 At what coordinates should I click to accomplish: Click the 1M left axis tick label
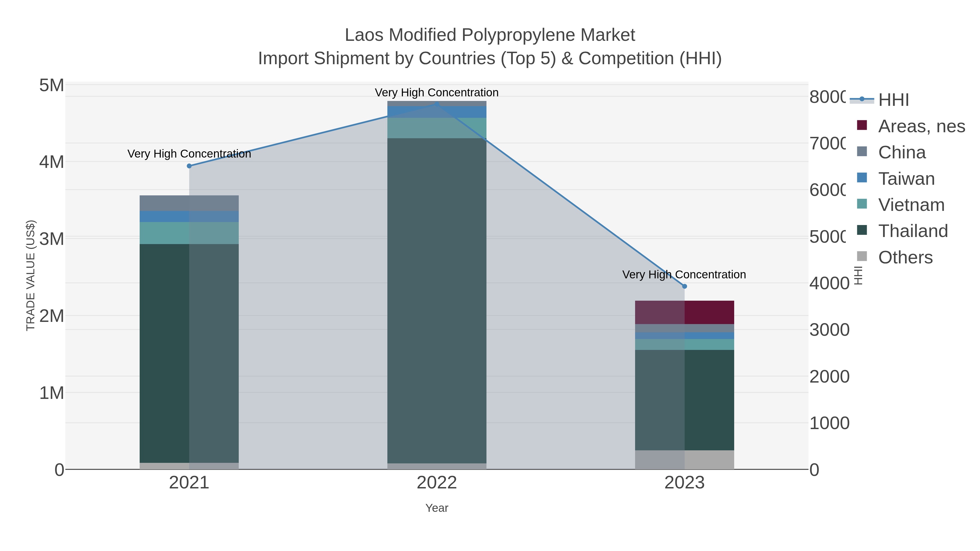52,393
